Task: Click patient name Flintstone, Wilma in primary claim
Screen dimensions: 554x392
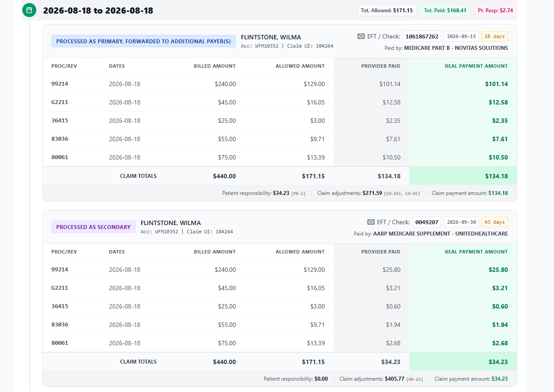Action: 271,37
